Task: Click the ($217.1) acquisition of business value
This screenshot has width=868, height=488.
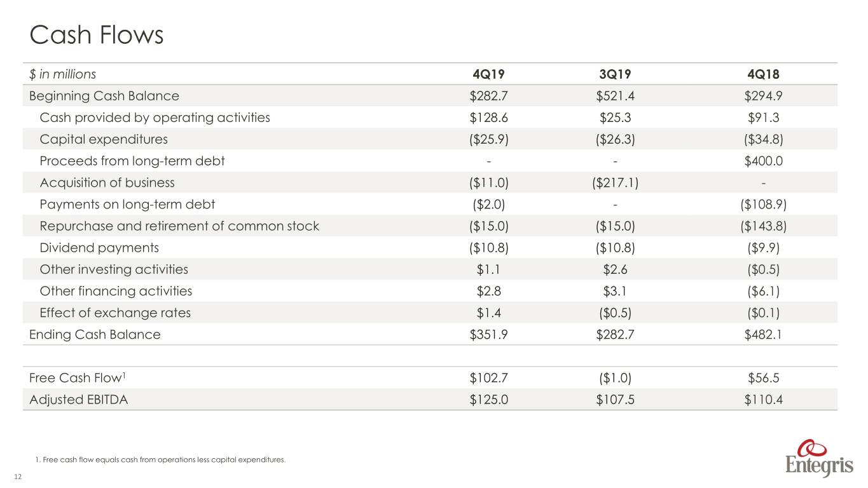Action: [616, 183]
